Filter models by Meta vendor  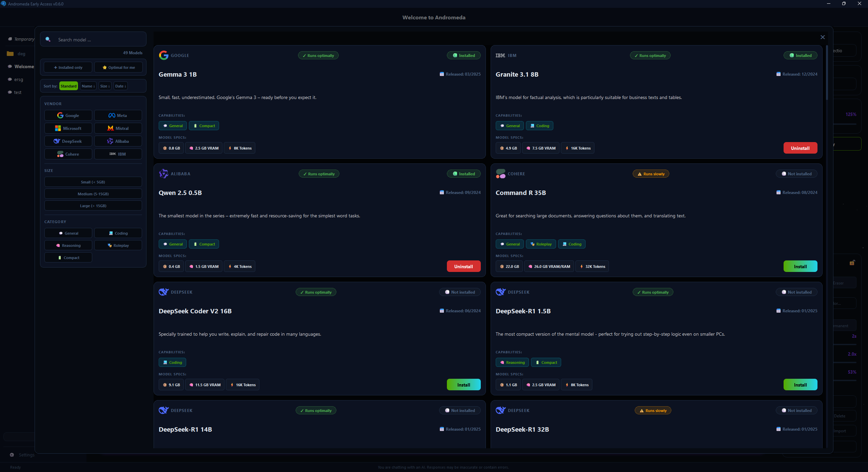coord(118,115)
